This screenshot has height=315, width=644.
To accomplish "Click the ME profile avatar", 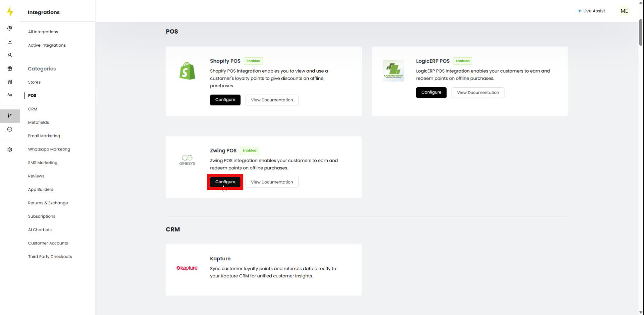I will (x=624, y=11).
